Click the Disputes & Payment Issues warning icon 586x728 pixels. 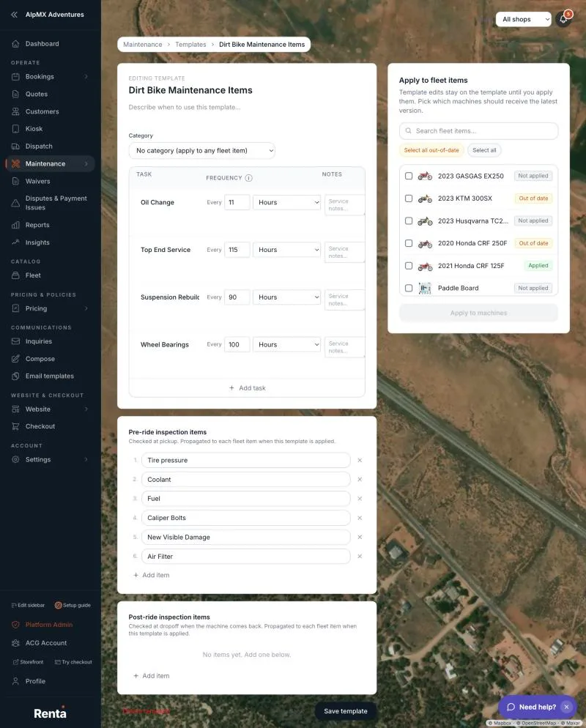15,203
